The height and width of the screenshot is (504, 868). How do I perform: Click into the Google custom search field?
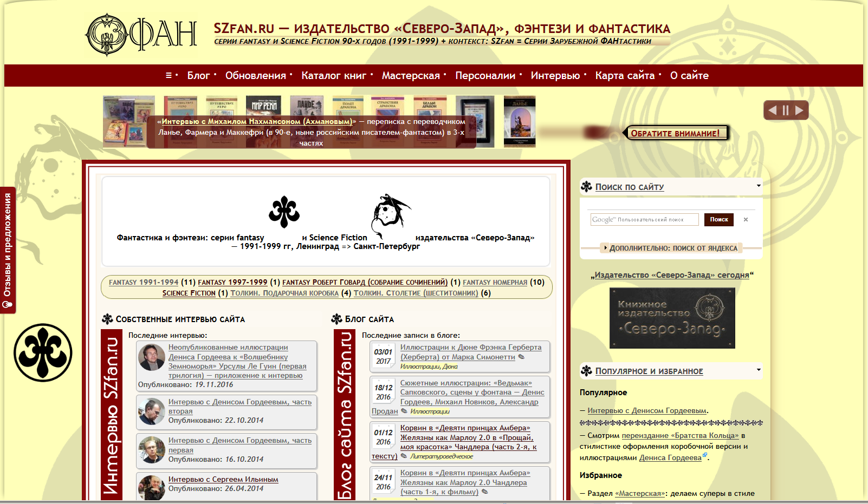(x=644, y=220)
